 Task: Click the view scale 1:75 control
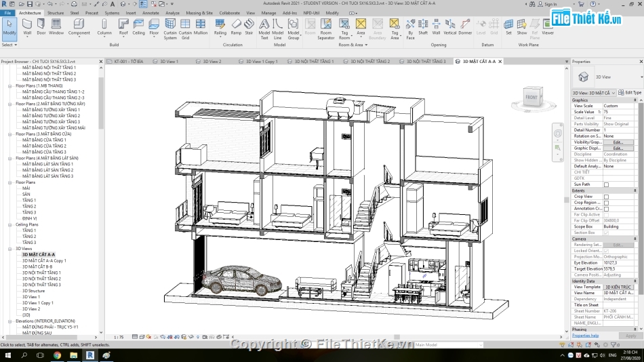click(119, 337)
